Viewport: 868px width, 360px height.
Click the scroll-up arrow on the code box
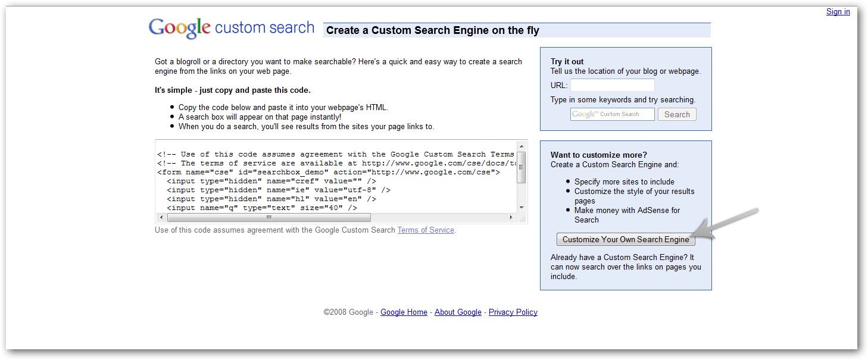522,145
